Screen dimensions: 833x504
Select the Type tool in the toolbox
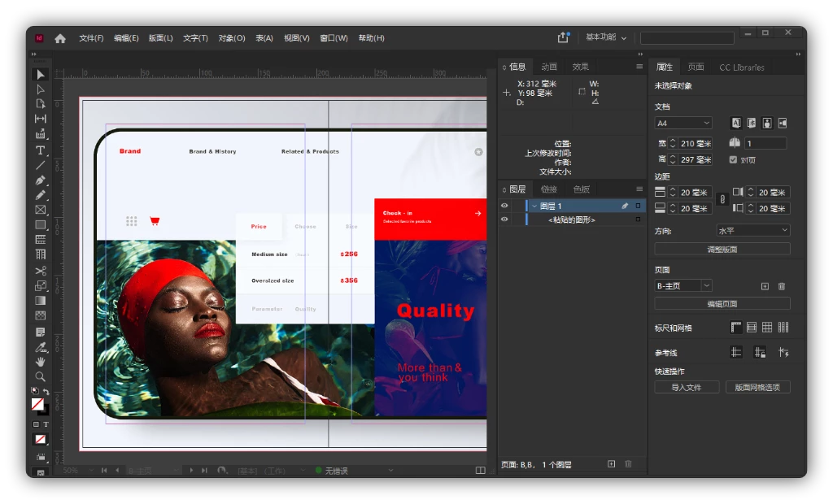[40, 150]
